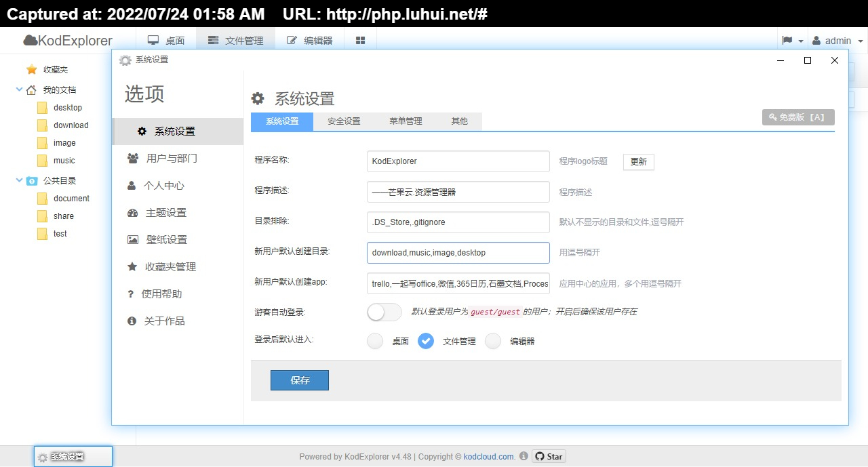Click the file management server icon

(x=213, y=41)
